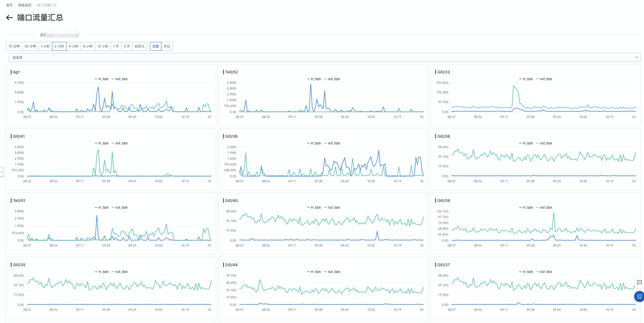
Task: Select the 30 分钟 time range
Action: (x=30, y=46)
